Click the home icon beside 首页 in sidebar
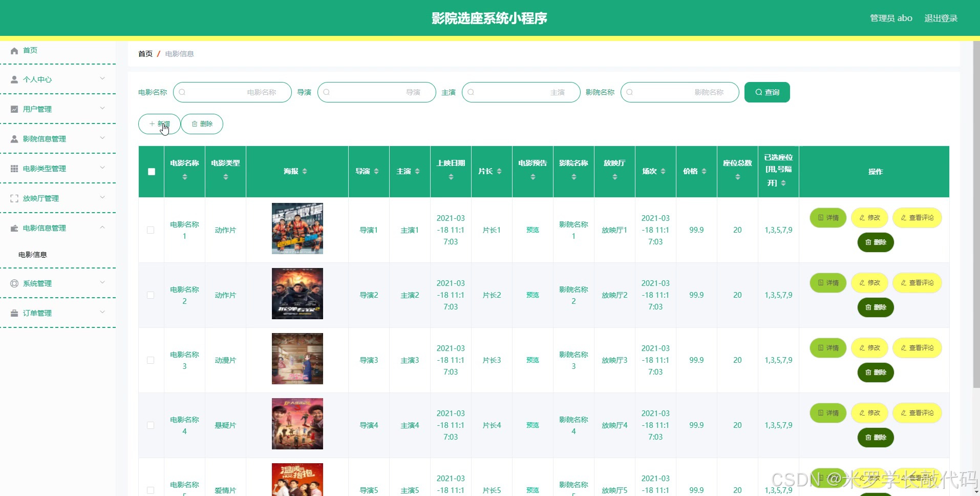The image size is (980, 496). tap(14, 50)
